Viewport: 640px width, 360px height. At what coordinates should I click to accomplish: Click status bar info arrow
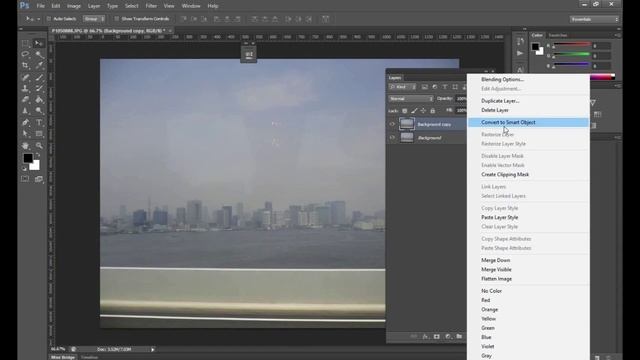tap(153, 349)
